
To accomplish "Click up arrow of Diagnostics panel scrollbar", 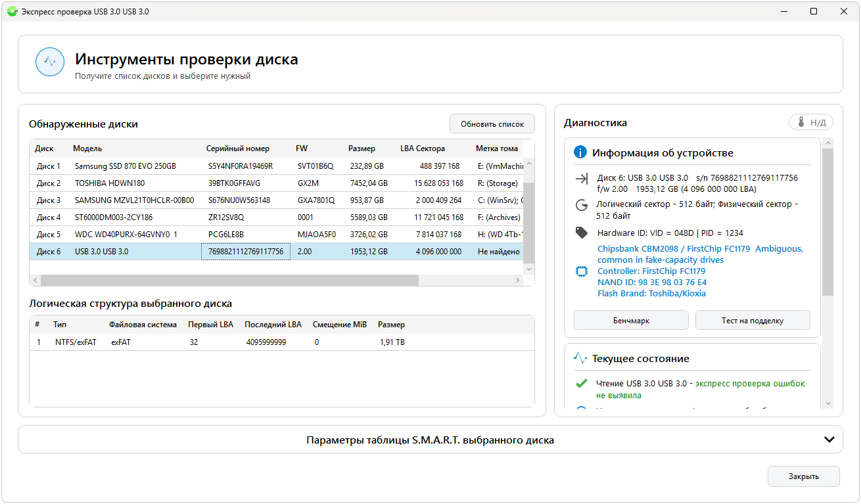I will 827,143.
